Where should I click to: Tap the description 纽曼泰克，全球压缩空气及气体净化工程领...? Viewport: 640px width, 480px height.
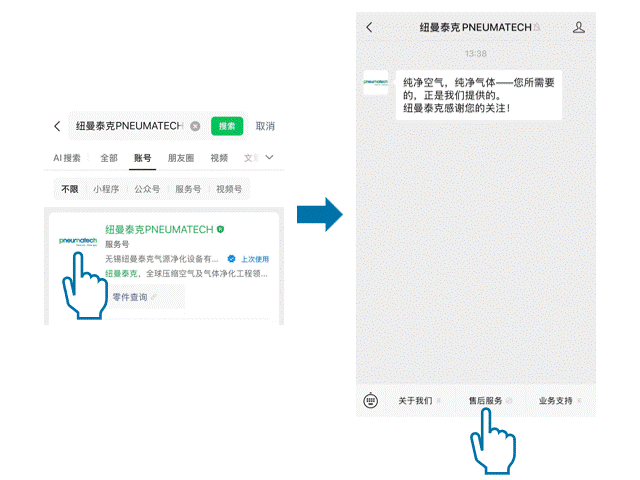tap(186, 273)
